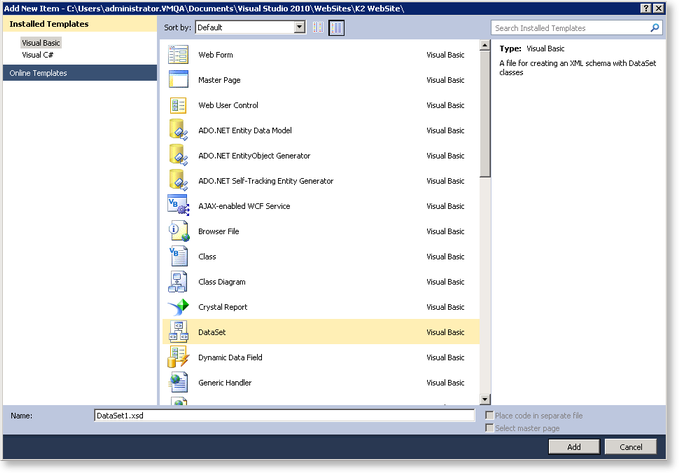Choose ADO.NET Entity Data Model label
The height and width of the screenshot is (473, 679).
(x=245, y=130)
